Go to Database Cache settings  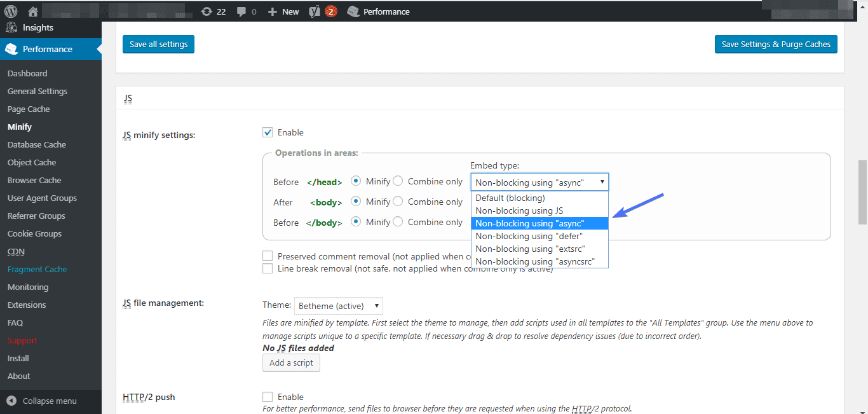pos(37,144)
